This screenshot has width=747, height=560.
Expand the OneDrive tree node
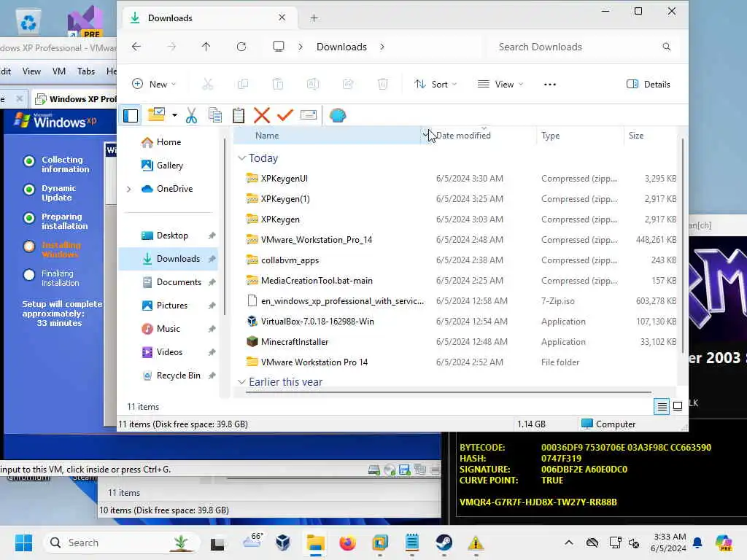click(128, 189)
